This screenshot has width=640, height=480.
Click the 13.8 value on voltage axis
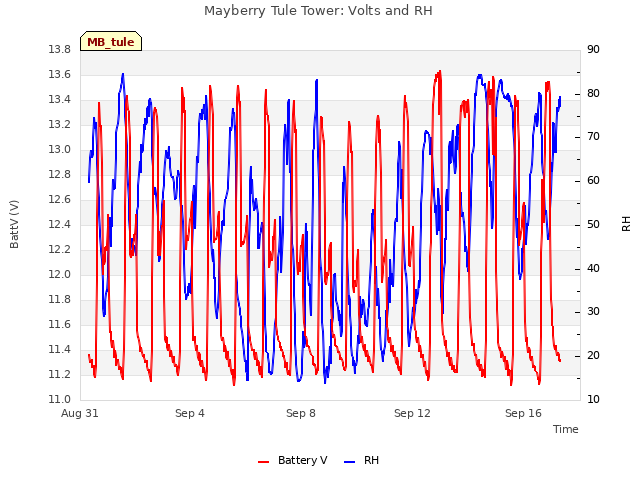[60, 49]
